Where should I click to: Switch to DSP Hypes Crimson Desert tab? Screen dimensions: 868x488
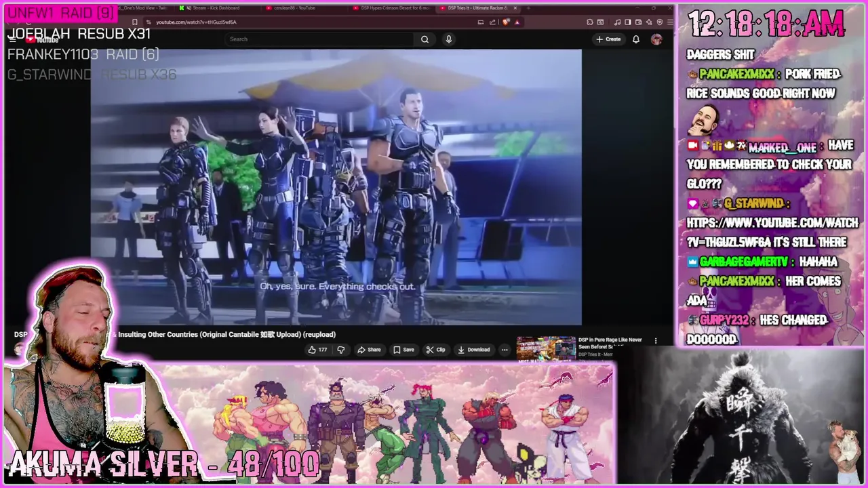[x=392, y=8]
